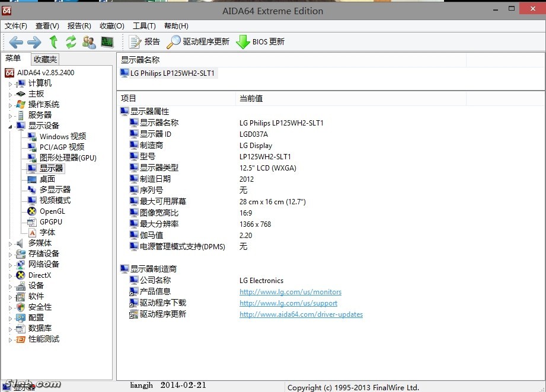The width and height of the screenshot is (546, 392).
Task: Expand the 计算机 tree node
Action: [x=10, y=83]
